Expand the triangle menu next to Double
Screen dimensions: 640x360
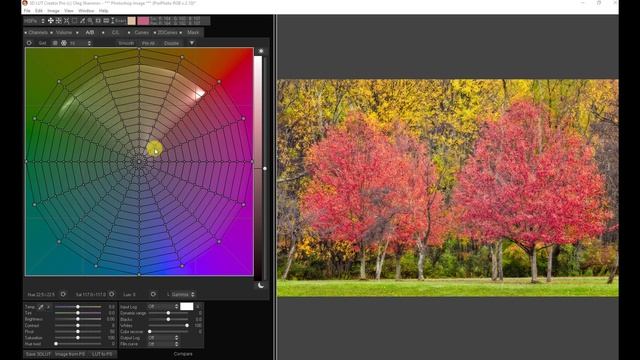point(191,43)
